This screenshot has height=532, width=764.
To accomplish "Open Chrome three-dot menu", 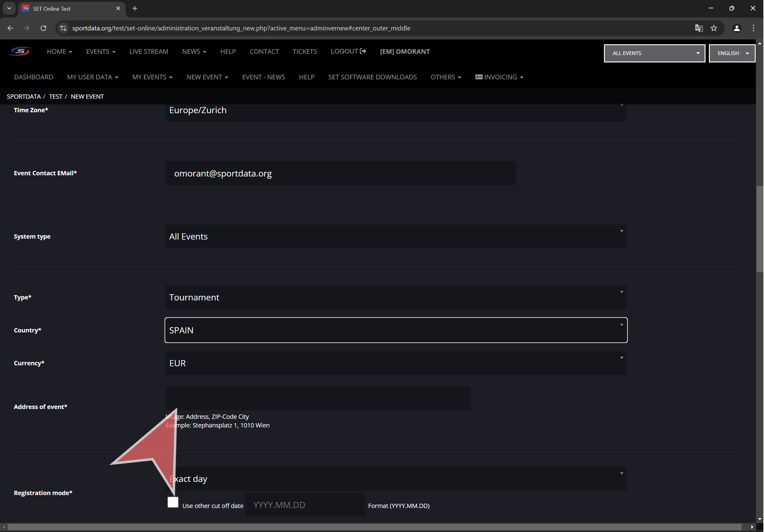I will [753, 28].
